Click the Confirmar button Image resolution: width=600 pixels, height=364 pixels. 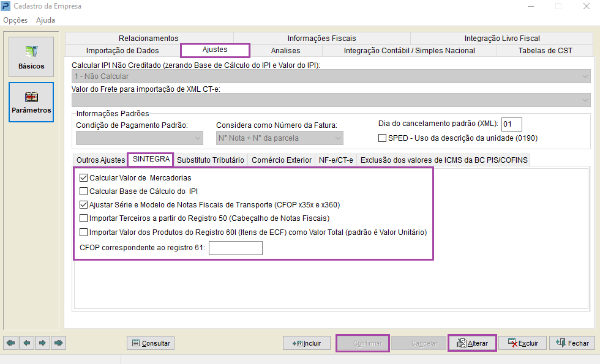tap(362, 343)
